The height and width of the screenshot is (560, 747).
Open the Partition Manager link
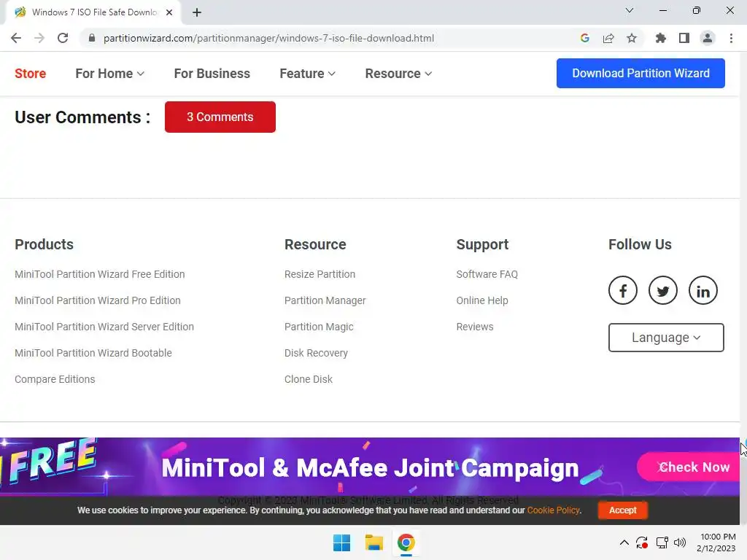coord(325,300)
